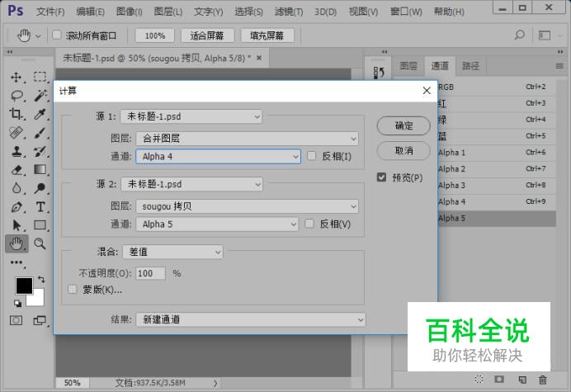571x392 pixels.
Task: Open the 滤镜(T) menu
Action: coord(289,12)
